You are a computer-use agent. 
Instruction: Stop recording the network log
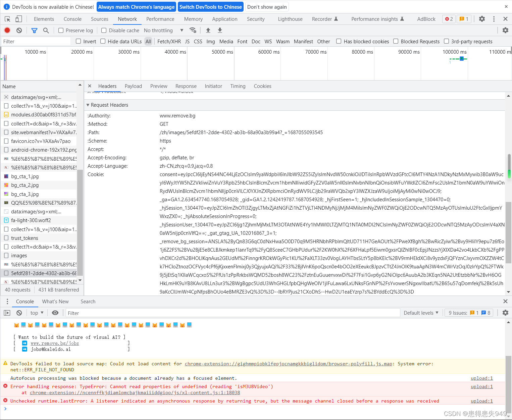tap(7, 30)
